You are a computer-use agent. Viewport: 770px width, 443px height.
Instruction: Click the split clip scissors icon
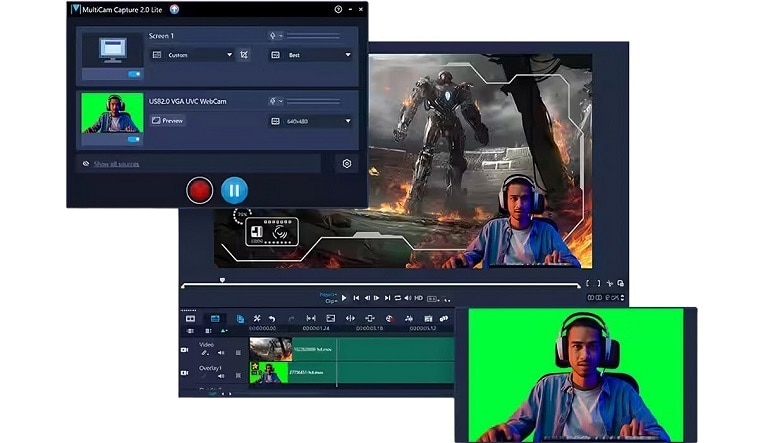point(609,283)
